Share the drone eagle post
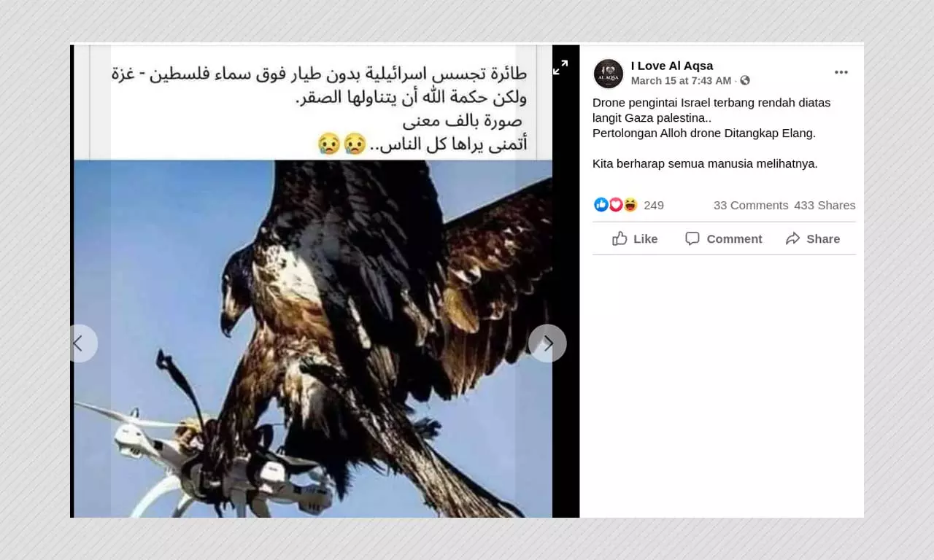 pyautogui.click(x=812, y=238)
